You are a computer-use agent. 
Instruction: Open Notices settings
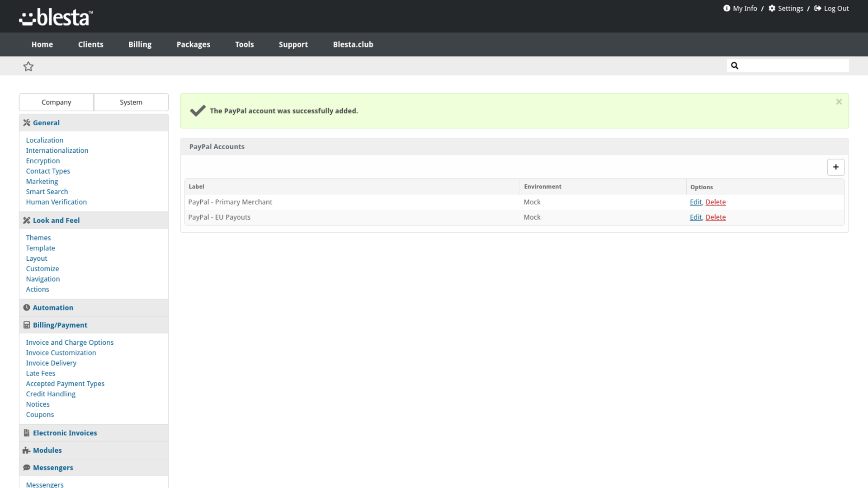point(38,404)
